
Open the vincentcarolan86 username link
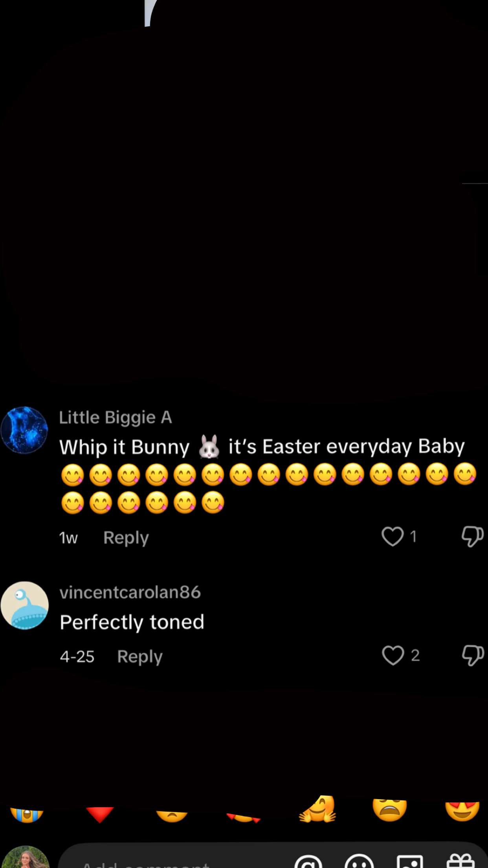(130, 592)
